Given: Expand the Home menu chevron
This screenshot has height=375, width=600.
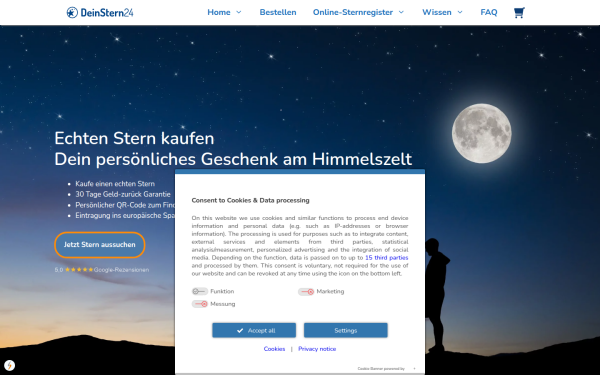Looking at the screenshot, I should pos(239,12).
